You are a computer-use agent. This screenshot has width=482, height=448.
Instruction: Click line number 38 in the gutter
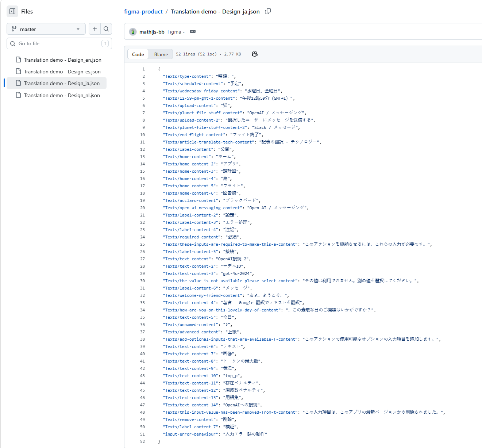click(x=142, y=339)
